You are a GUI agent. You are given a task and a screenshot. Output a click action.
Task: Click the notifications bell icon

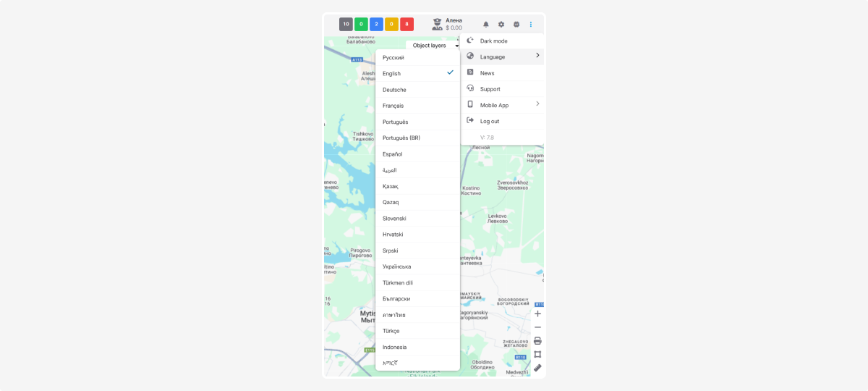pos(486,25)
